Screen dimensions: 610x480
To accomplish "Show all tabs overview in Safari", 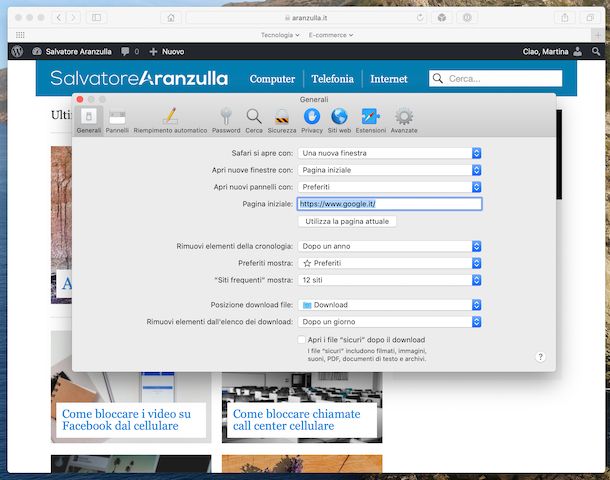I will pyautogui.click(x=590, y=18).
